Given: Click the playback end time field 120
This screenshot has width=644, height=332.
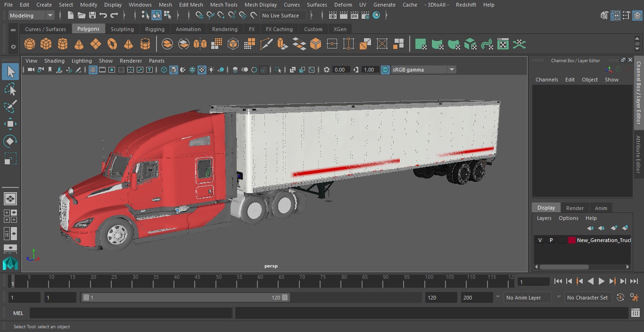Looking at the screenshot, I should (x=441, y=298).
